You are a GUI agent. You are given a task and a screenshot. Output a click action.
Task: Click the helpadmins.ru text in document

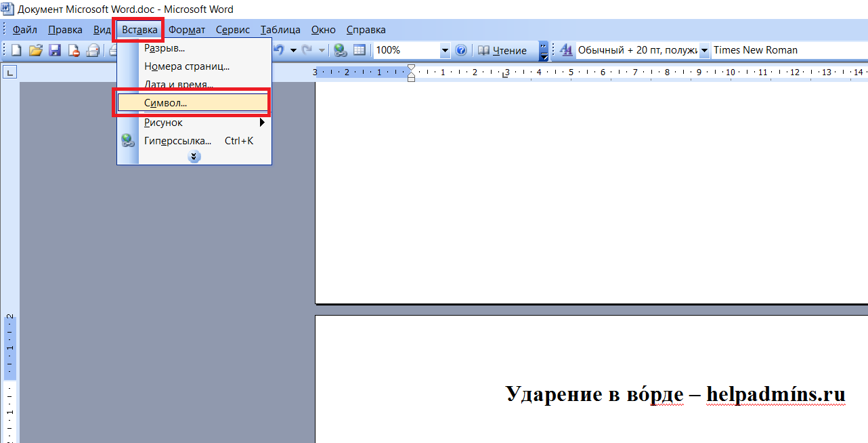[x=776, y=394]
